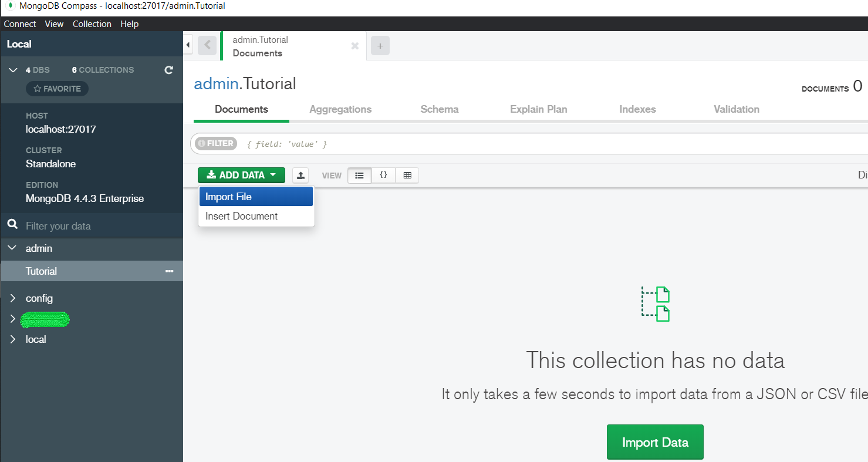Switch document view to JSON mode

tap(383, 175)
